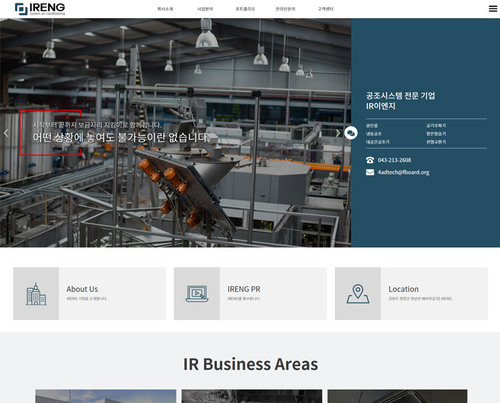500x403 pixels.
Task: Advance to the next slide arrow
Action: (x=338, y=133)
